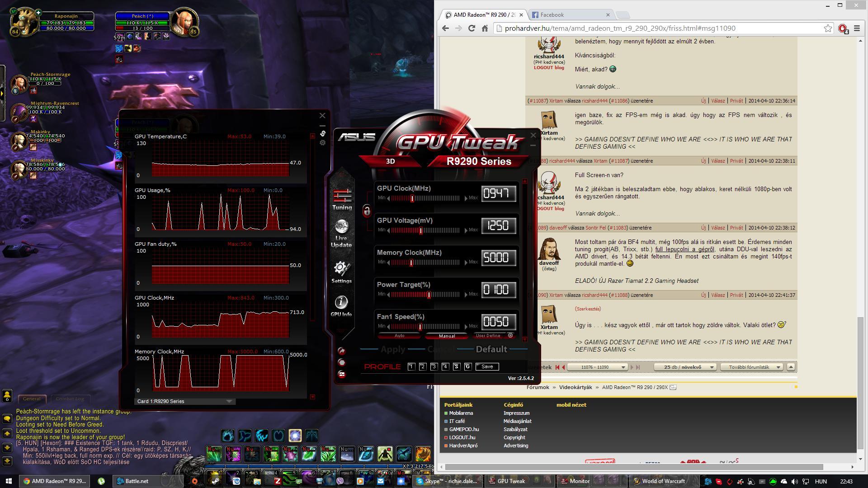
Task: Open the GPU Info section
Action: point(341,306)
